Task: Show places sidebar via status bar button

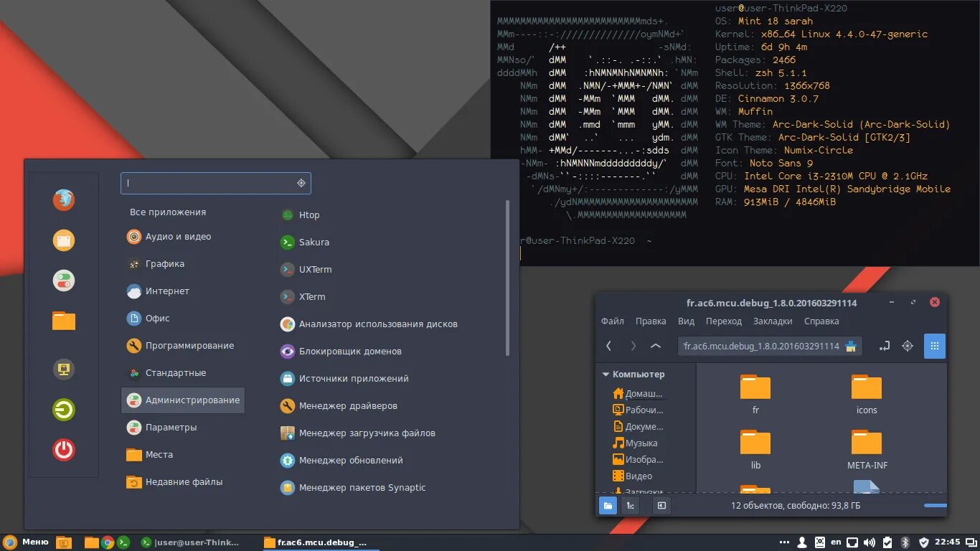Action: click(x=608, y=506)
